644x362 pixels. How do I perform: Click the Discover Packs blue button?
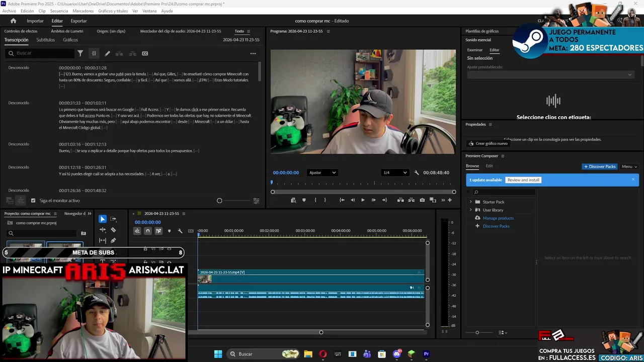click(x=600, y=166)
